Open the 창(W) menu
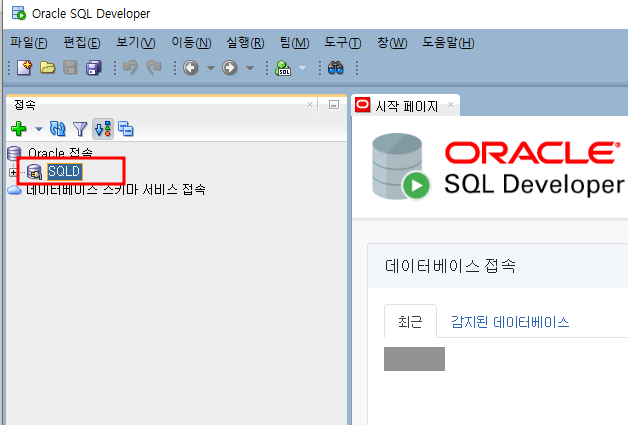The width and height of the screenshot is (628, 425). click(x=392, y=42)
